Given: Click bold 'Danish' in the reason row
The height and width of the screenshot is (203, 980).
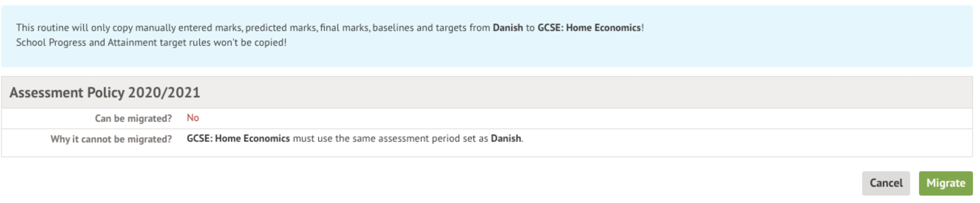Looking at the screenshot, I should tap(506, 139).
